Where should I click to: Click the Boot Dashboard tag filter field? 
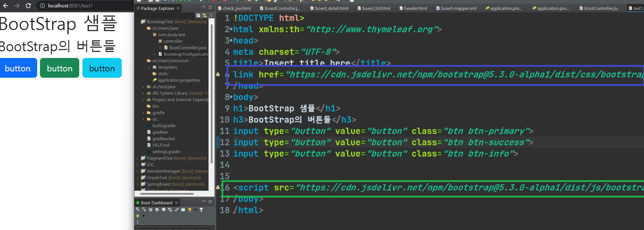coord(174,229)
